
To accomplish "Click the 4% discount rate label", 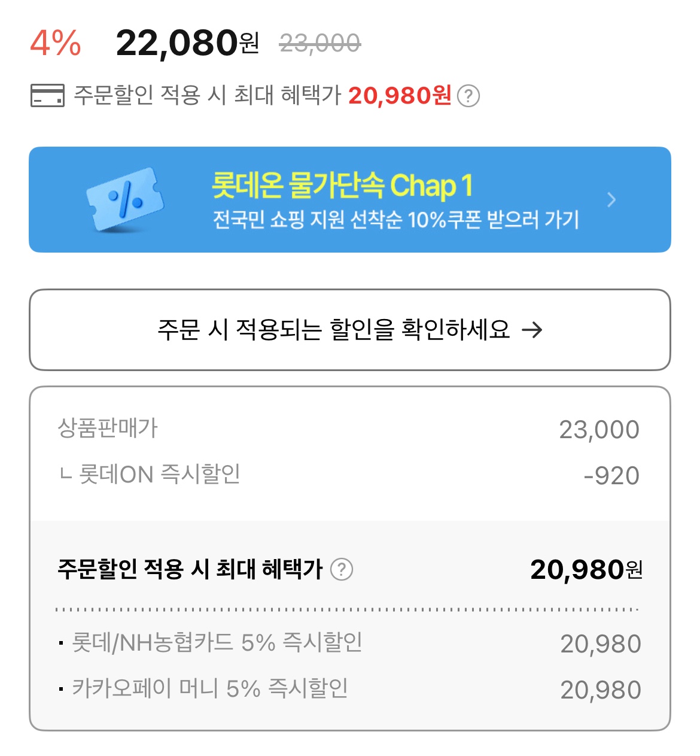I will [56, 43].
